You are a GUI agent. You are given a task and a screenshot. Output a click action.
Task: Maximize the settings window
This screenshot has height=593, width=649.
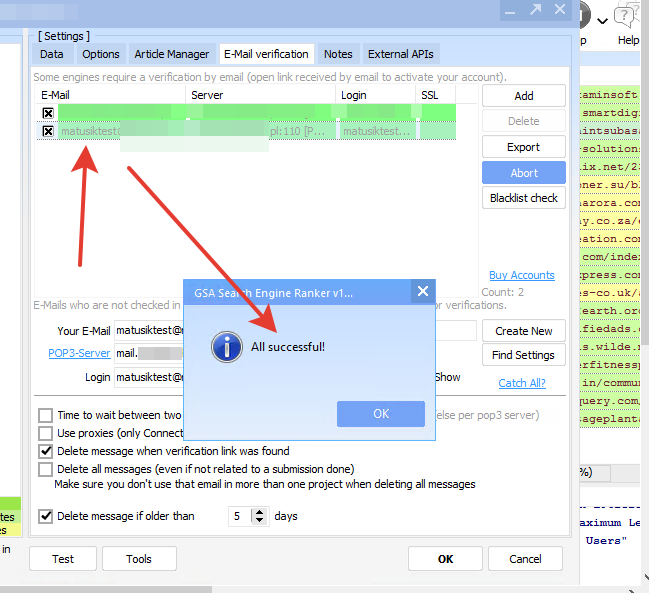535,10
